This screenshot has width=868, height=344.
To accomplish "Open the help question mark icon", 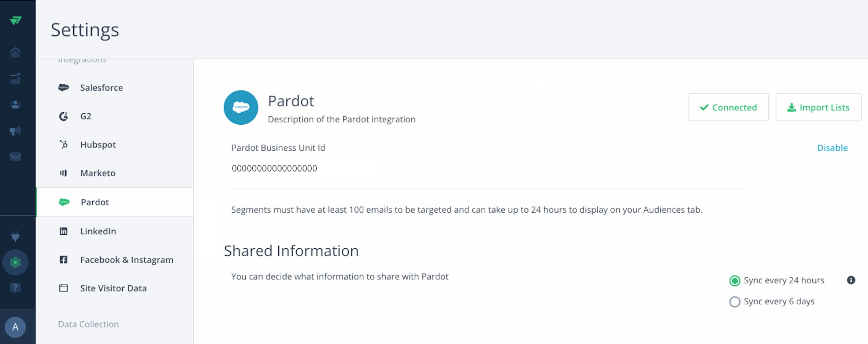I will coord(15,288).
